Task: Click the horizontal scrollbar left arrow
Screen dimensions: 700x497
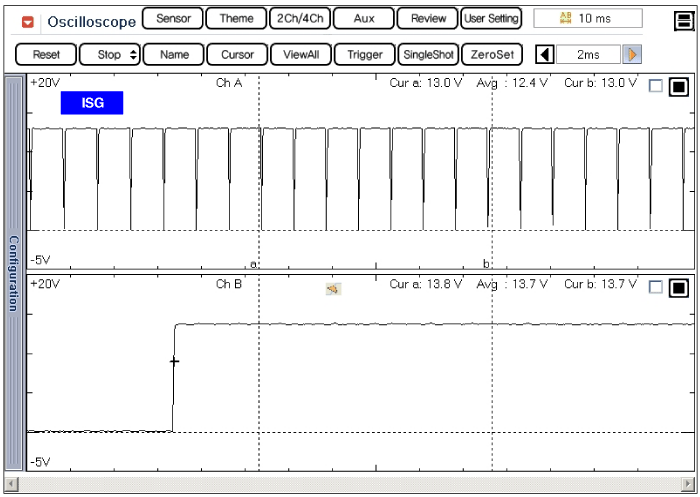Action: (11, 483)
